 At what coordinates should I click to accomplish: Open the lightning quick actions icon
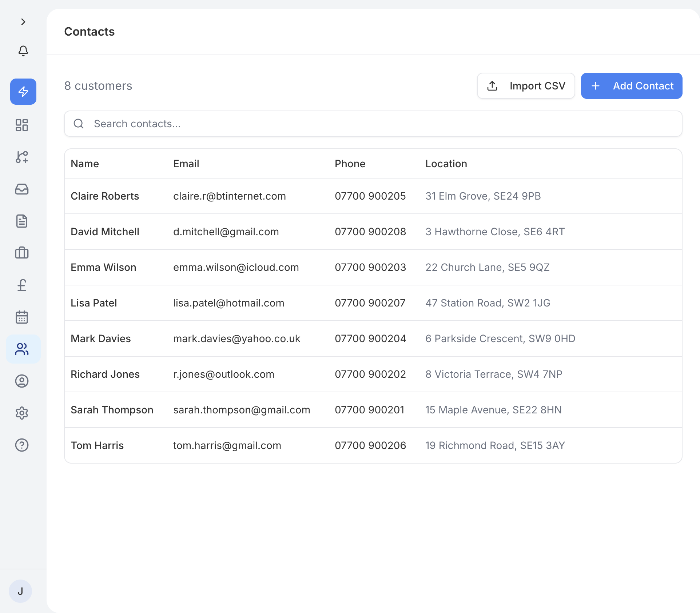23,92
